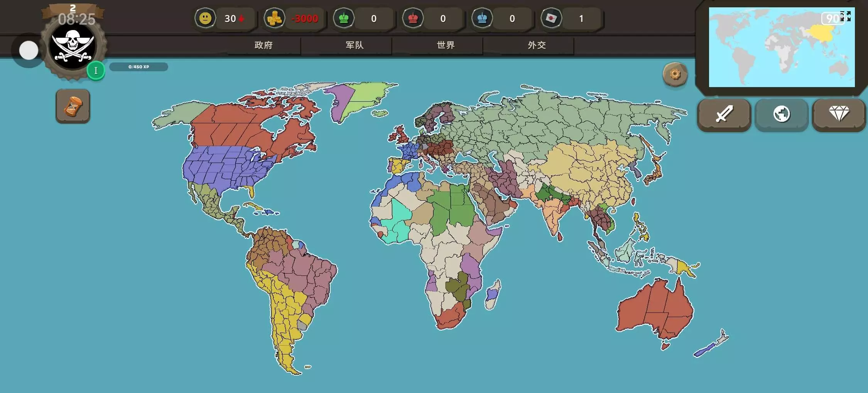The width and height of the screenshot is (868, 393).
Task: Open settings with the gear icon
Action: point(675,74)
